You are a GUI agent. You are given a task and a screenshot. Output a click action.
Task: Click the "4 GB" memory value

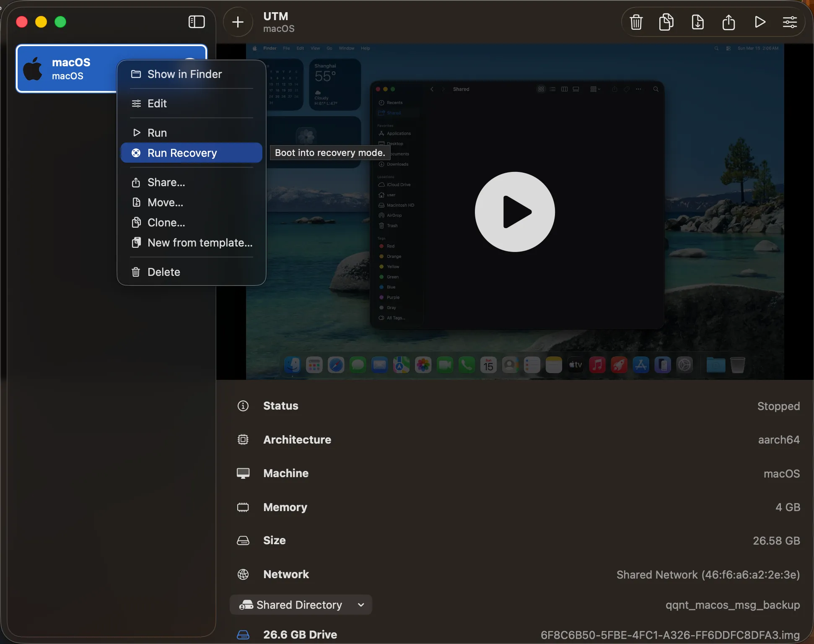click(788, 507)
